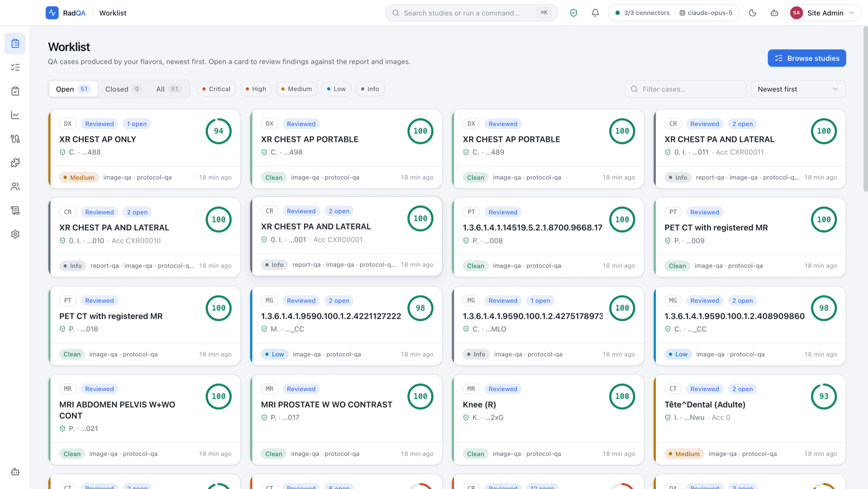Click the shield icon on XR CHEST AP ONLY card
This screenshot has width=868, height=489.
(x=62, y=152)
